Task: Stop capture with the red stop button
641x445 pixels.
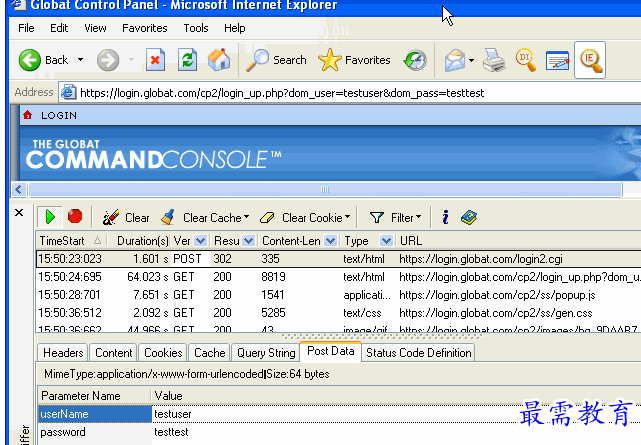Action: 75,216
